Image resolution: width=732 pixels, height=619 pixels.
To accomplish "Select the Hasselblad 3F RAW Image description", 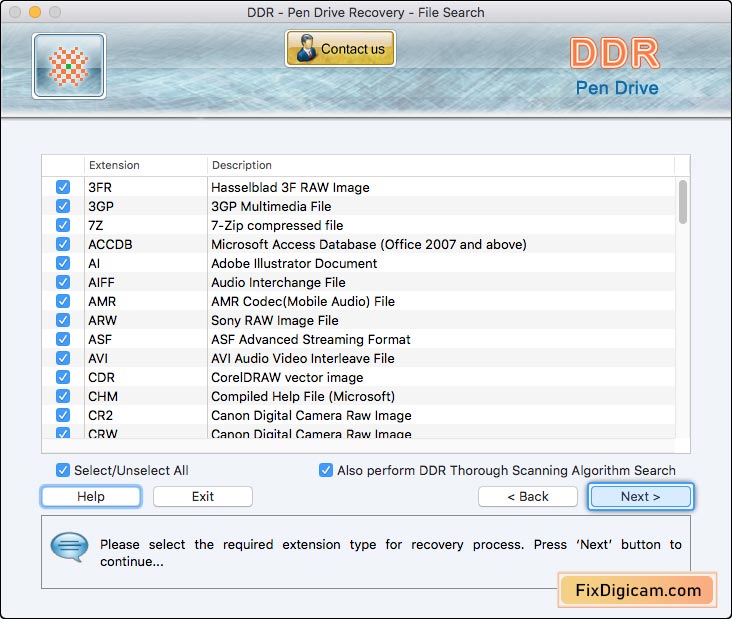I will 290,187.
